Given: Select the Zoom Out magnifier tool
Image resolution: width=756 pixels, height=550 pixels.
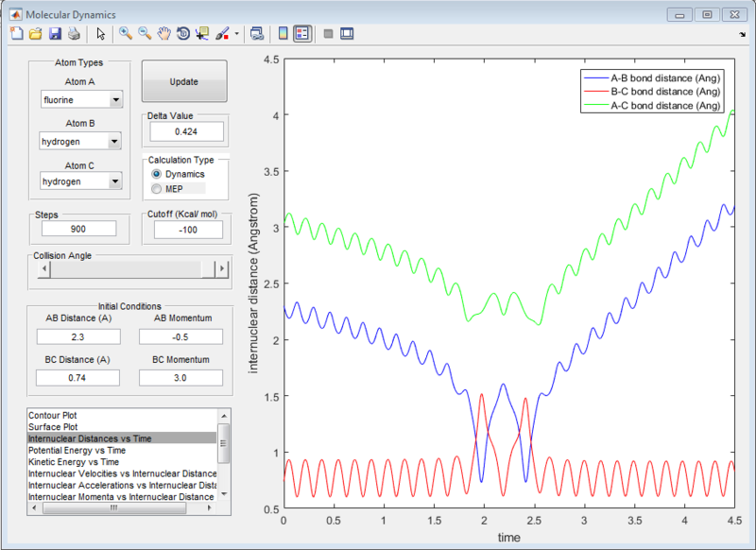Looking at the screenshot, I should click(x=145, y=34).
